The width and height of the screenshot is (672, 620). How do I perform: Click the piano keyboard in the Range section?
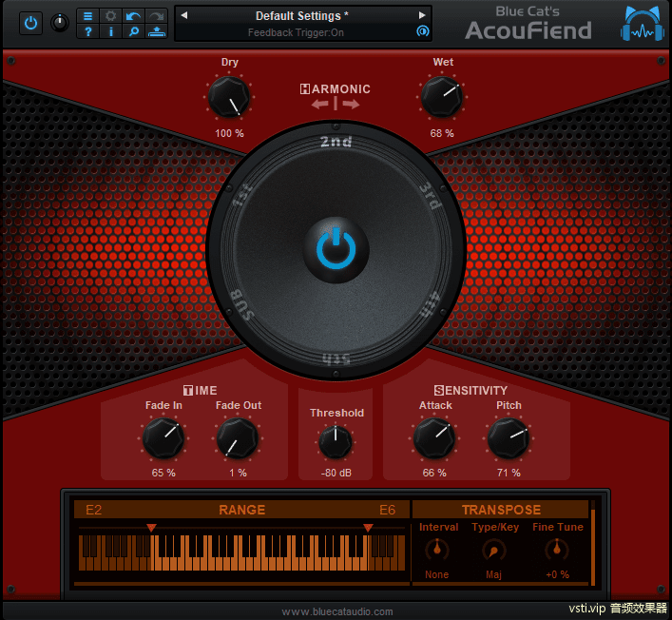241,552
